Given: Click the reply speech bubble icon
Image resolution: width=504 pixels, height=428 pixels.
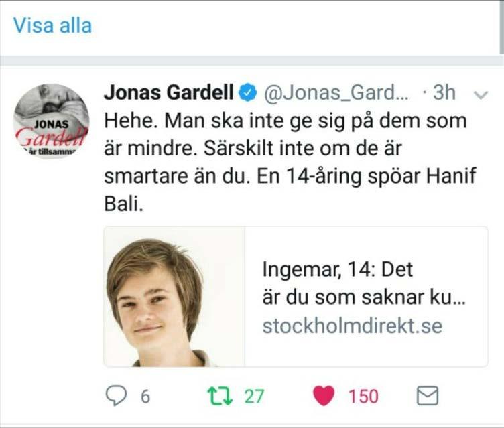Looking at the screenshot, I should click(116, 396).
